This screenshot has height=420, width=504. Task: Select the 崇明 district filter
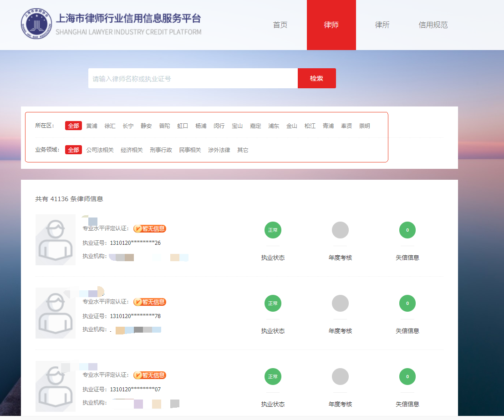click(364, 126)
